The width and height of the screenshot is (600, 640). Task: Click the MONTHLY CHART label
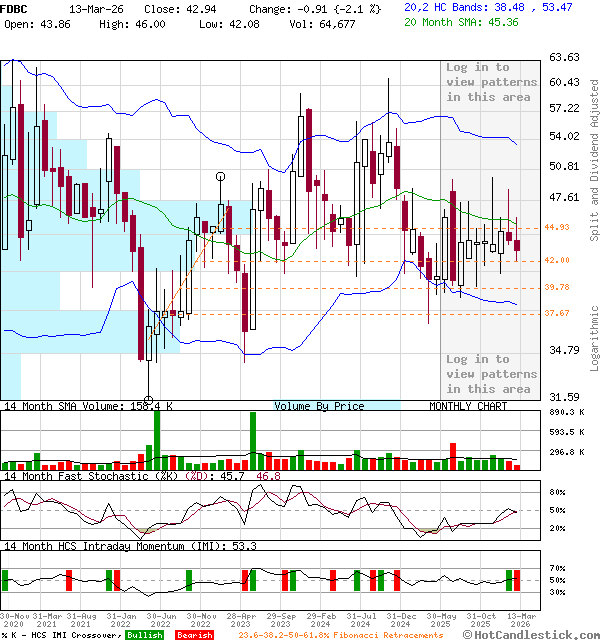coord(468,406)
